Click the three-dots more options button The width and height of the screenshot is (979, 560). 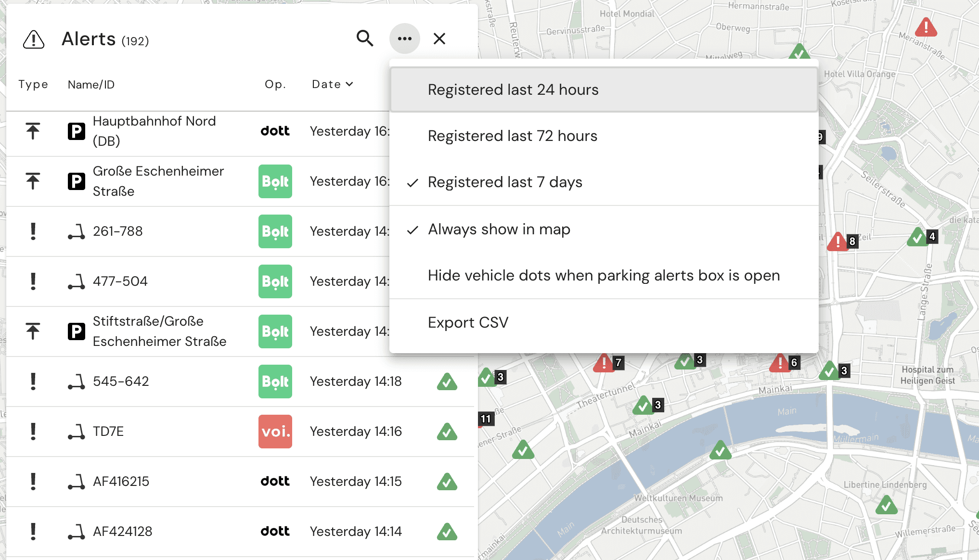pos(404,38)
